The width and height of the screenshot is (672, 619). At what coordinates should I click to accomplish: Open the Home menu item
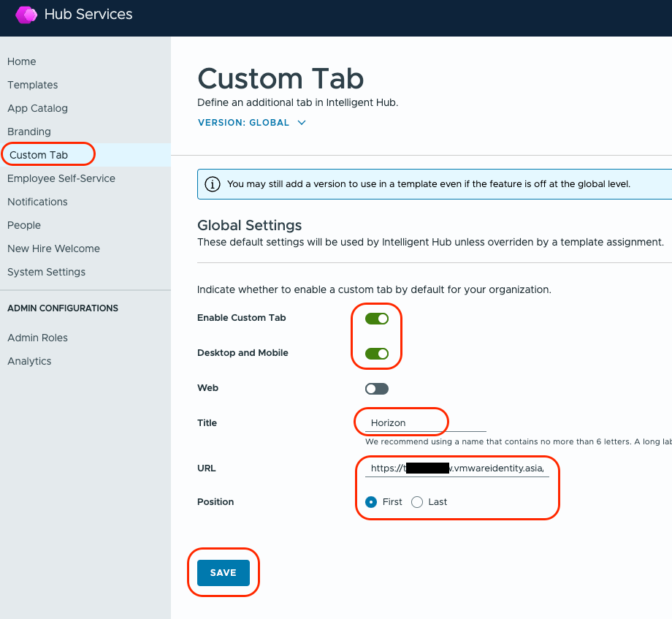click(22, 61)
